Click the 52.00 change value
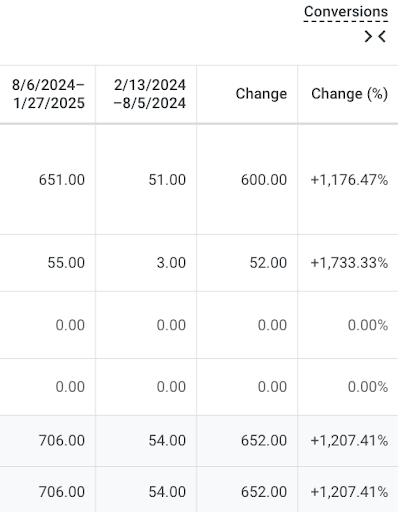The width and height of the screenshot is (398, 512). [x=268, y=263]
